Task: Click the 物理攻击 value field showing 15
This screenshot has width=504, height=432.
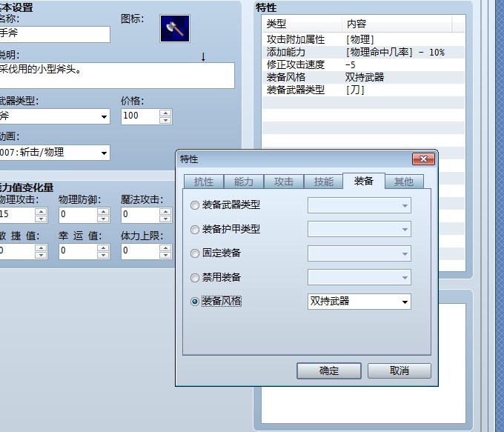Action: click(x=17, y=215)
